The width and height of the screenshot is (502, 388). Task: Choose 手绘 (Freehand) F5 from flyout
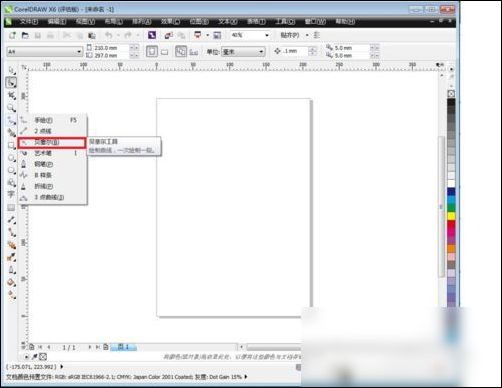(52, 120)
